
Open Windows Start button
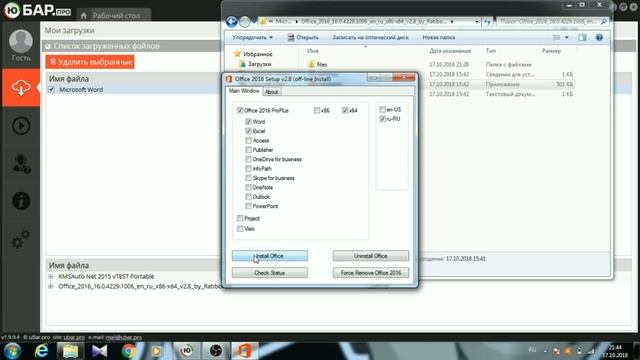tap(12, 351)
